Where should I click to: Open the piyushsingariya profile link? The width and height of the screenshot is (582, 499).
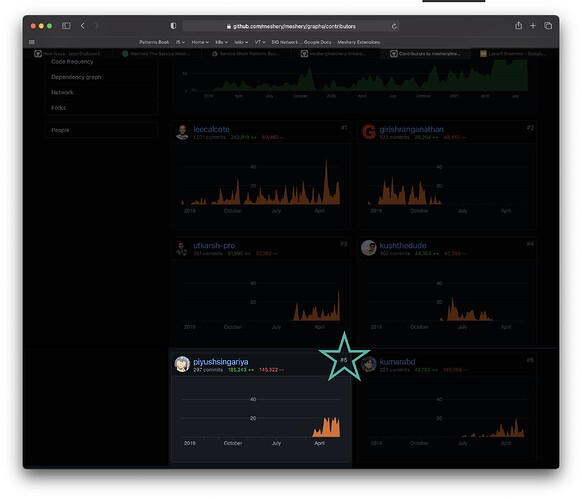pos(220,362)
